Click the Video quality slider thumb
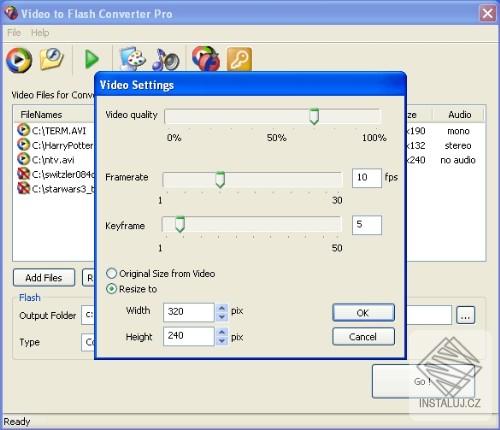 pyautogui.click(x=314, y=116)
